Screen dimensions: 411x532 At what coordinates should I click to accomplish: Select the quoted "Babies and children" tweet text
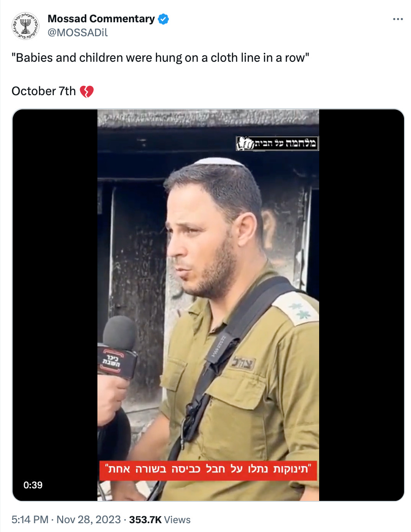click(x=160, y=58)
